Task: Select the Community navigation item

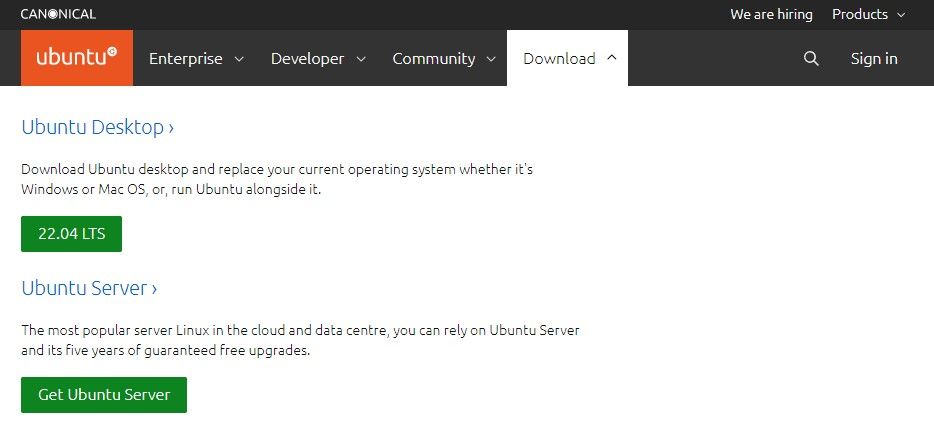Action: (434, 58)
